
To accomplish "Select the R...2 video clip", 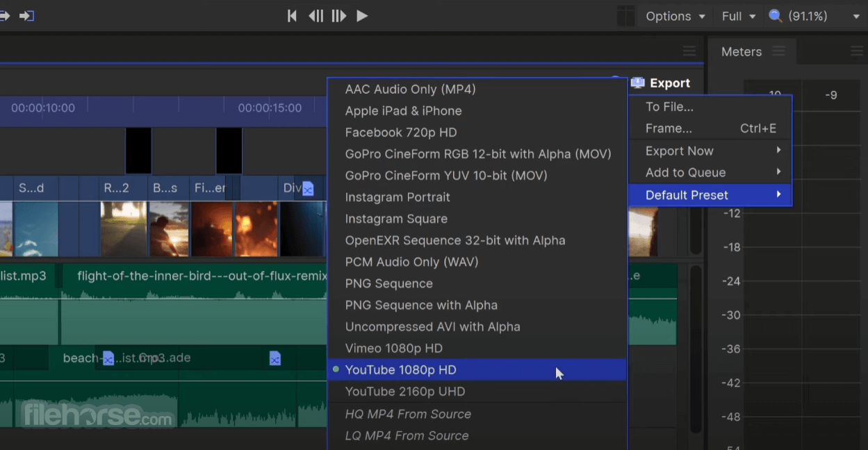I will click(124, 217).
